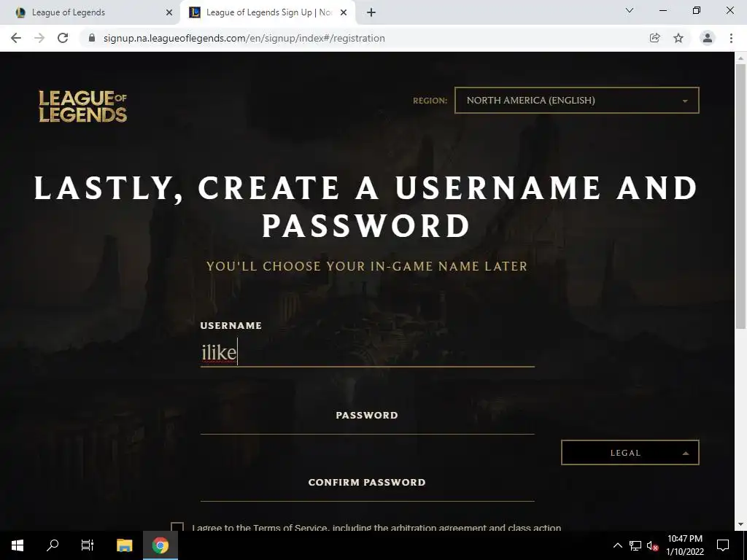
Task: Open the Region dropdown showing North America
Action: 577,101
